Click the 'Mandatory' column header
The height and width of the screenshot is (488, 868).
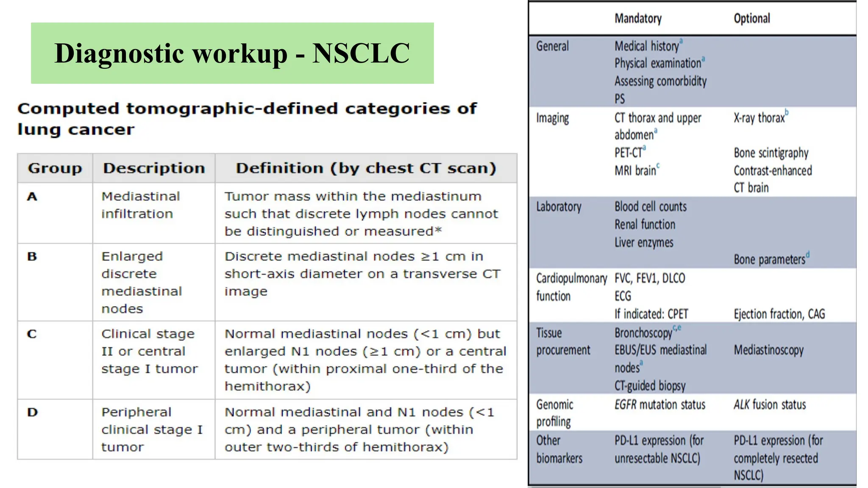(x=638, y=19)
